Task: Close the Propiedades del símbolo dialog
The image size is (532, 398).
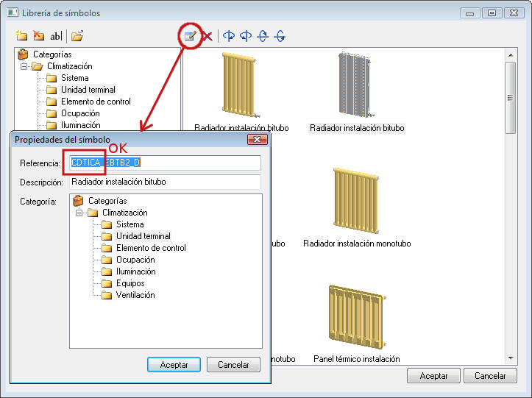Action: tap(258, 140)
